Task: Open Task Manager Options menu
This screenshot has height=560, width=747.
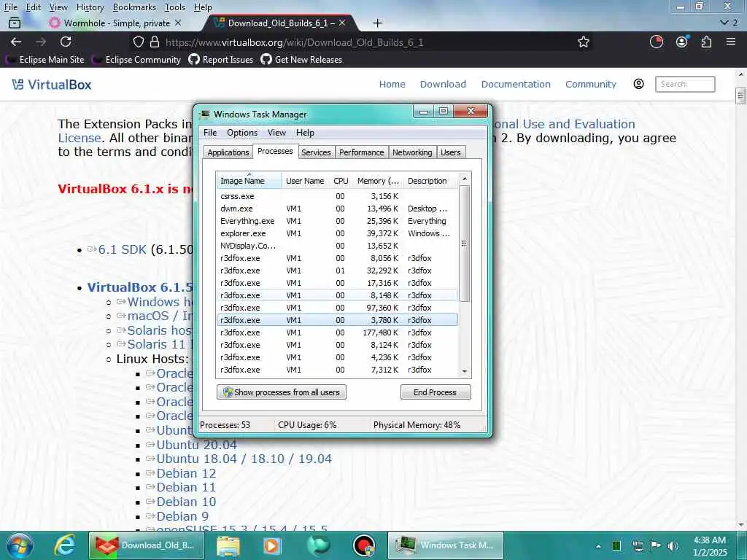Action: [242, 133]
